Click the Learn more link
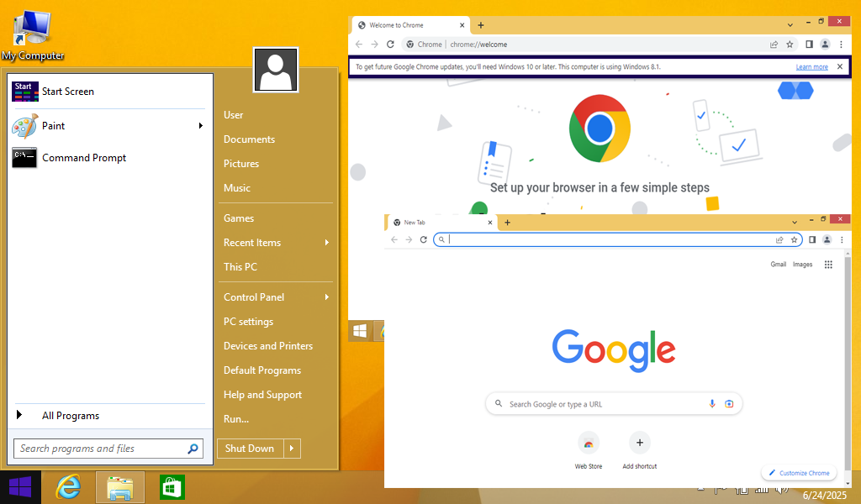Screen dimensions: 861x504 [x=811, y=67]
